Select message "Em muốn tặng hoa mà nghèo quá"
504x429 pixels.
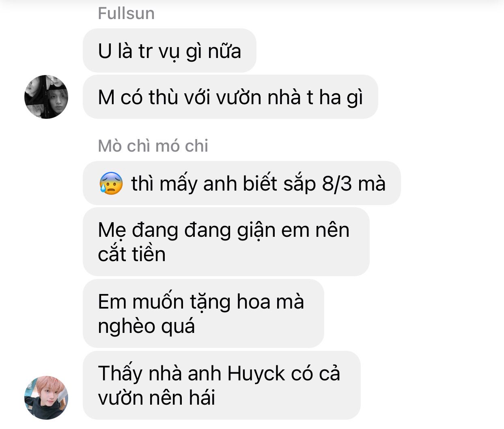coord(204,313)
